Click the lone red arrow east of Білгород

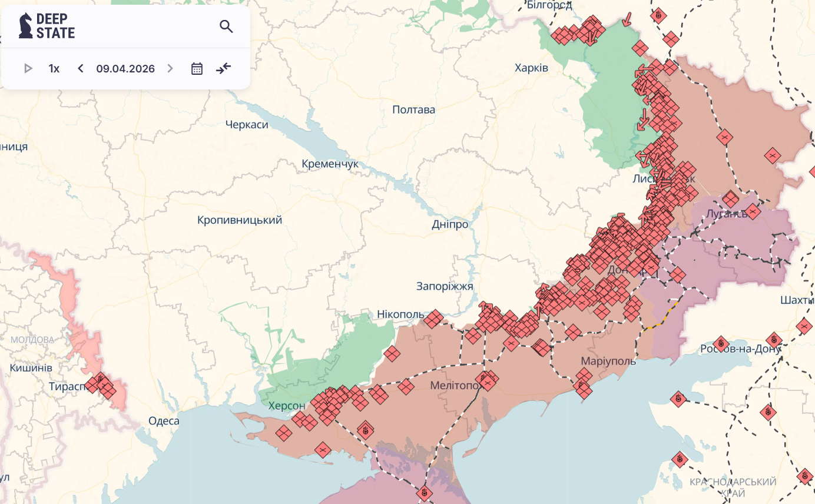(x=627, y=20)
